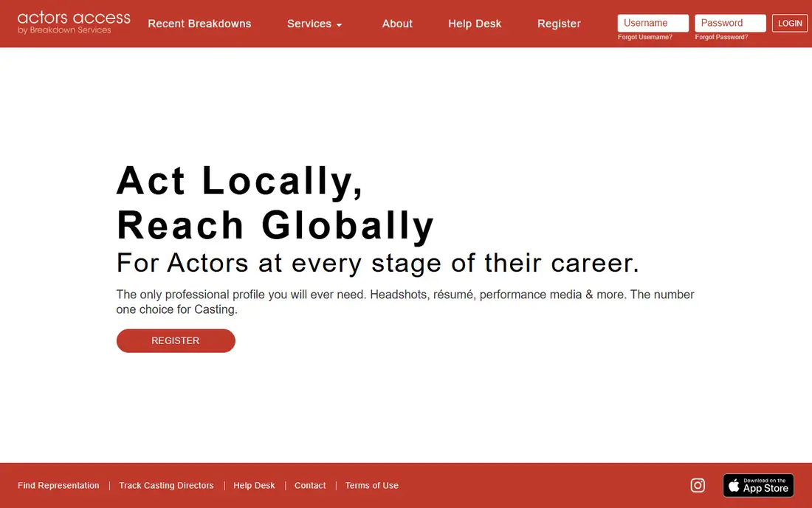This screenshot has width=812, height=508.
Task: Submit with the LOGIN button
Action: coord(790,24)
